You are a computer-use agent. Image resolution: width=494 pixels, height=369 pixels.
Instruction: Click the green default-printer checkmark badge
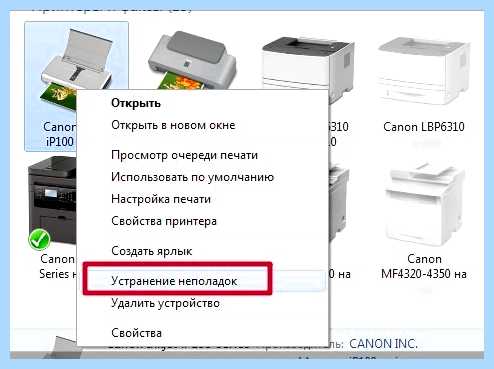tap(39, 240)
